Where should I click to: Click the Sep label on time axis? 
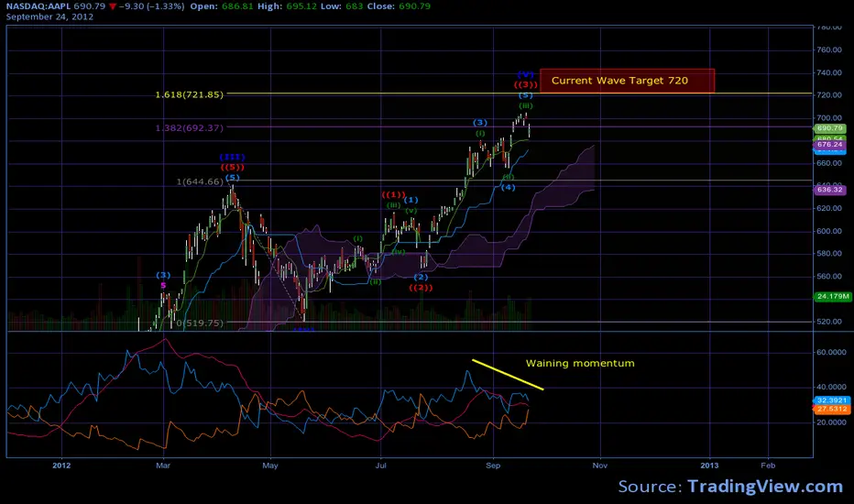tap(493, 466)
